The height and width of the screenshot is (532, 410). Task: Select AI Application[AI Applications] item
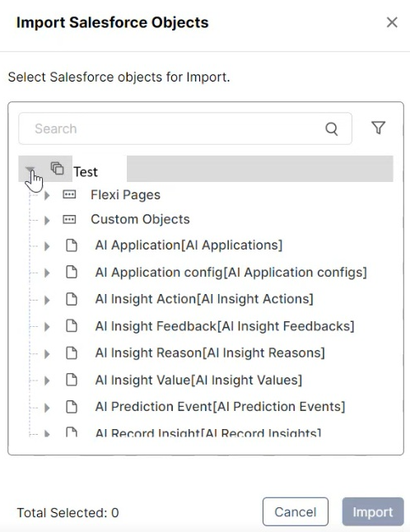189,245
